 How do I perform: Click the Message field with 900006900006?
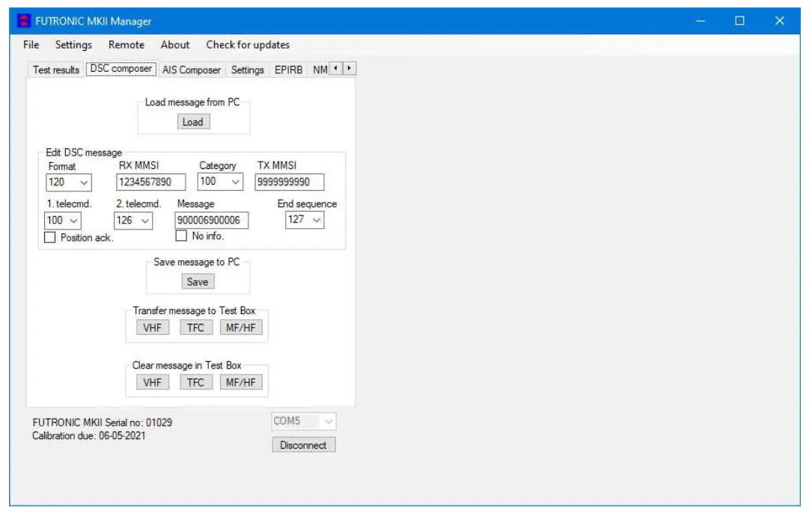click(x=211, y=221)
